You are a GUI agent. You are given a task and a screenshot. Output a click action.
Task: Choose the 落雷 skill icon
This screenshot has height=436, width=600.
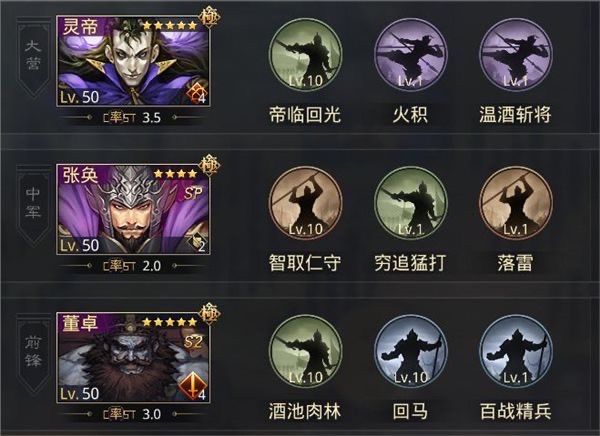point(516,203)
